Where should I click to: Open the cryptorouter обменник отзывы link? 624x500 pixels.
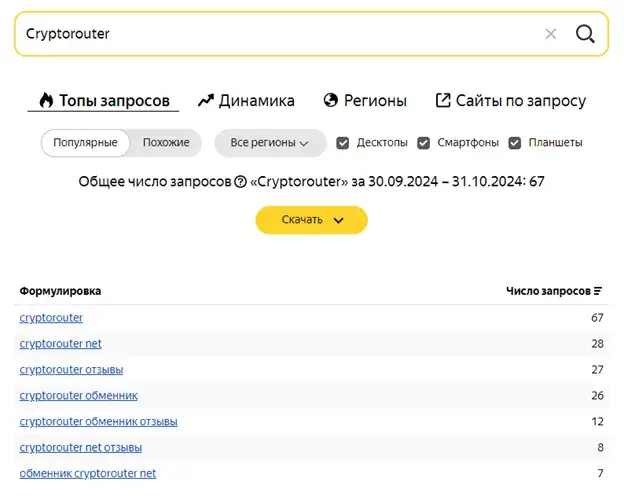pyautogui.click(x=98, y=421)
